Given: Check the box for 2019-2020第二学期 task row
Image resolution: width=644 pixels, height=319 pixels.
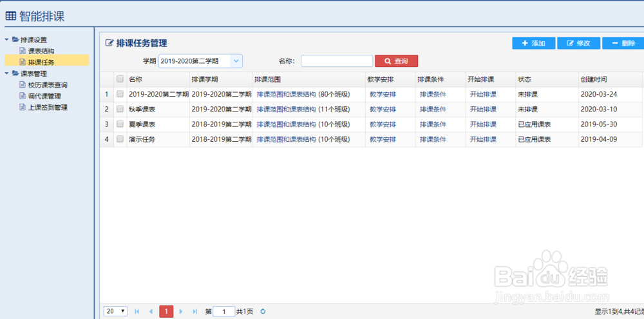Looking at the screenshot, I should tap(120, 94).
